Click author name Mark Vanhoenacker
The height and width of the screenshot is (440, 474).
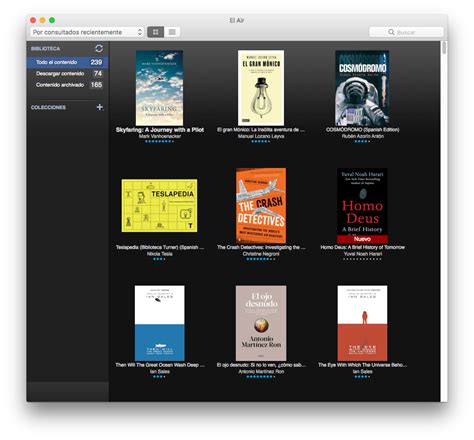160,136
